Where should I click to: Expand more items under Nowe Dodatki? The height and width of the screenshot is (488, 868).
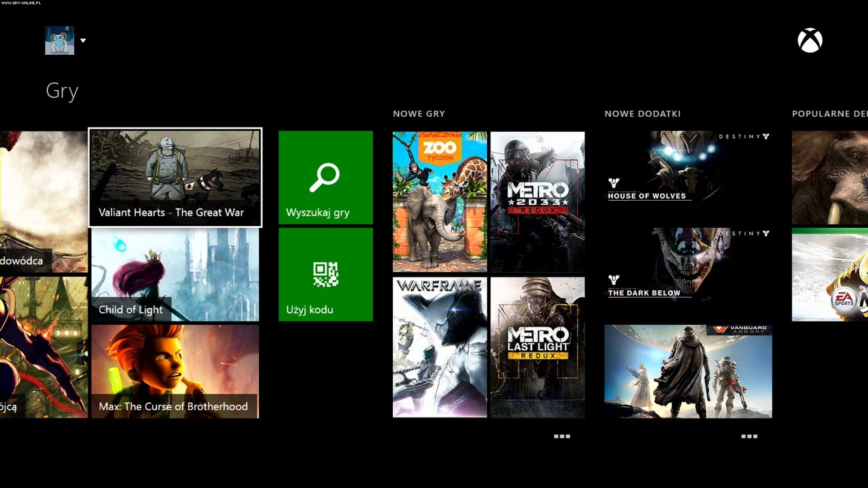[x=749, y=436]
